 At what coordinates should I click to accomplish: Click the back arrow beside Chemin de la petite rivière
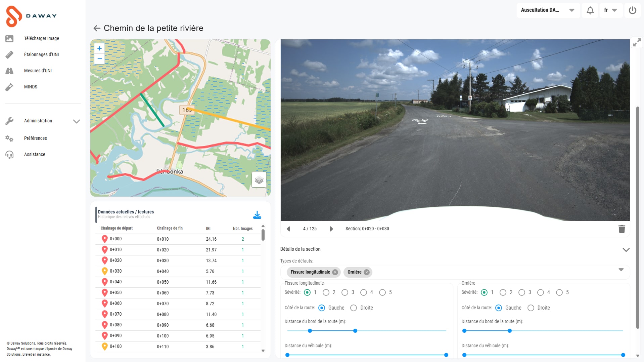97,28
